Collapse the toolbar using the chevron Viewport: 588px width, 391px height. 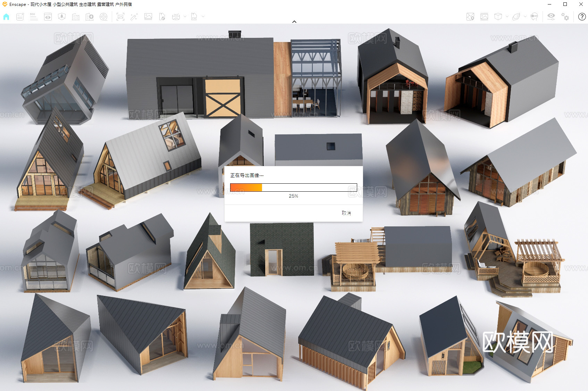pyautogui.click(x=294, y=22)
